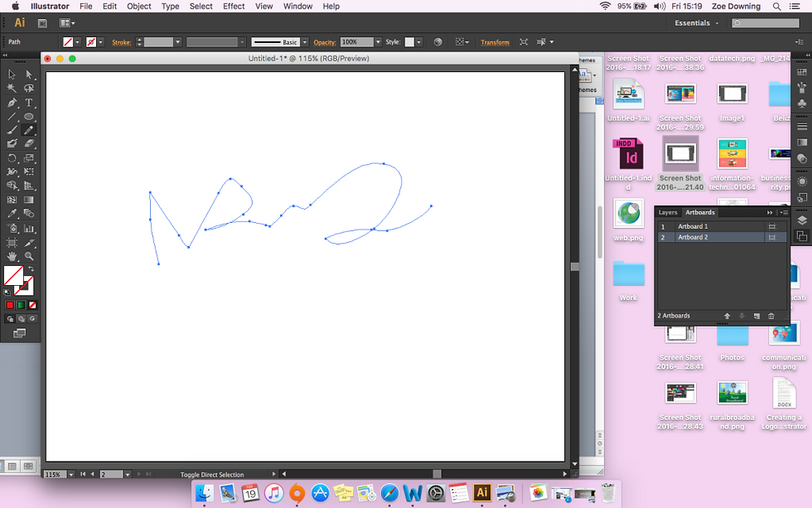
Task: Select the Lasso tool
Action: click(x=29, y=89)
